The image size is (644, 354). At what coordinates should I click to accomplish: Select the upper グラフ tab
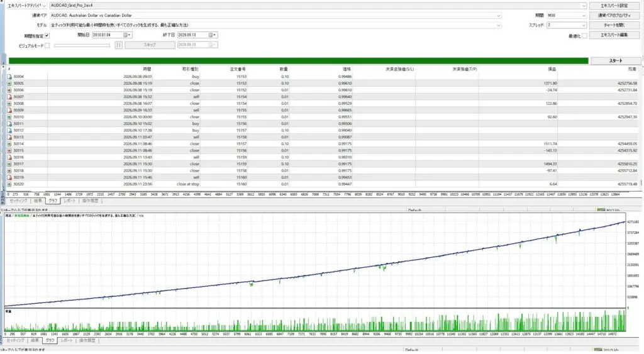[53, 201]
